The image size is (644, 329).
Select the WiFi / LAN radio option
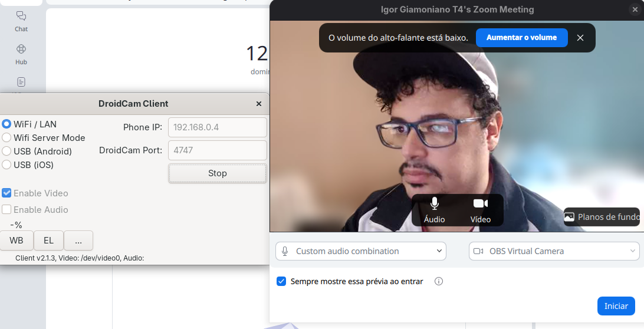6,124
